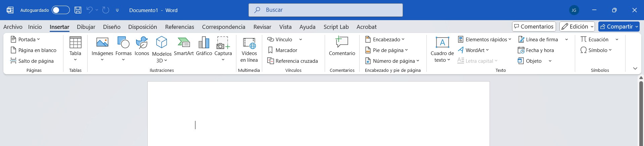Click Vídeos en línea icon
Screen dimensions: 644x146
(249, 44)
